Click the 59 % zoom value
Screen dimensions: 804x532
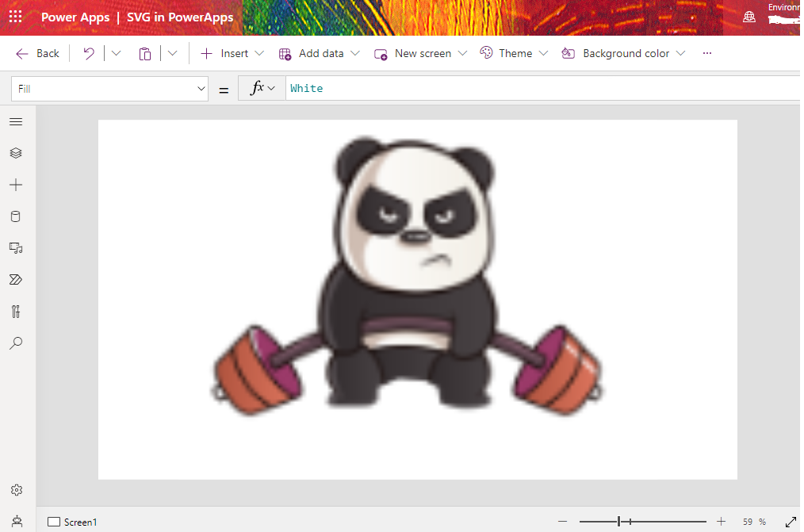(x=754, y=522)
